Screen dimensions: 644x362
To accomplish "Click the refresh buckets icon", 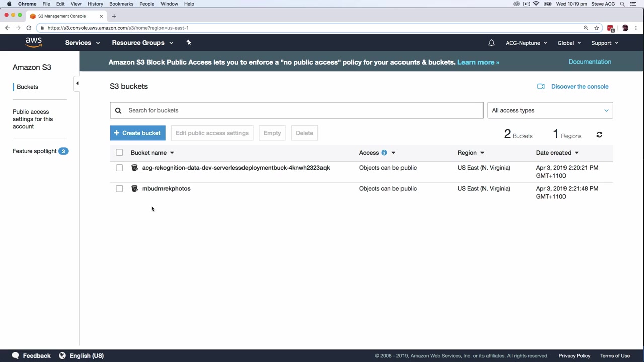I will [x=599, y=135].
